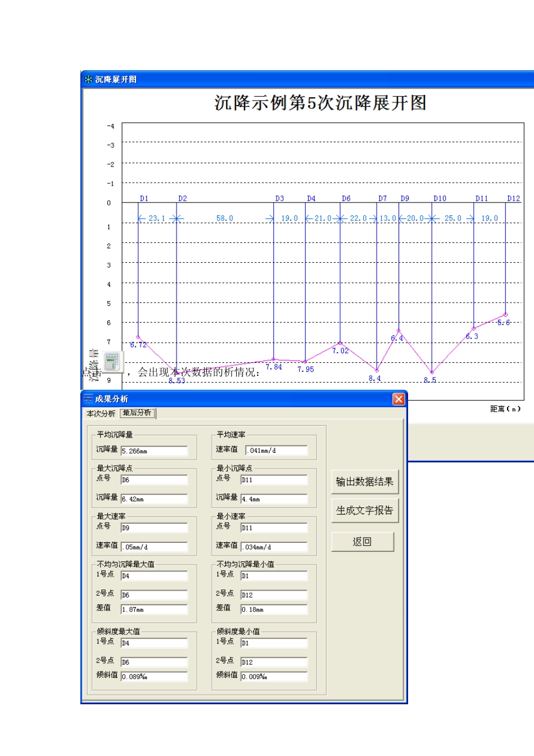Click the 平均沉降量 field showing 5.266mm
Image resolution: width=534 pixels, height=756 pixels.
(x=154, y=451)
